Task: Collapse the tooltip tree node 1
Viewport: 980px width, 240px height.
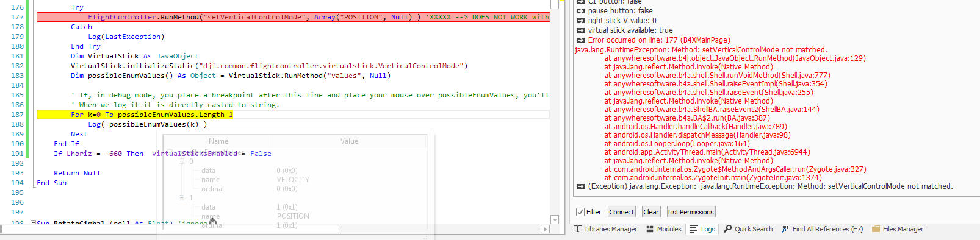Action: point(181,198)
